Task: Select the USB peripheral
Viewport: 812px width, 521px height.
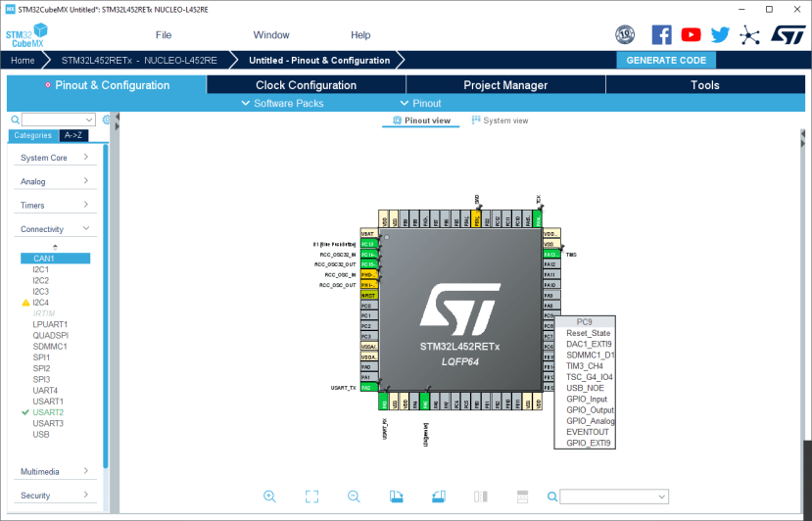Action: pyautogui.click(x=41, y=434)
